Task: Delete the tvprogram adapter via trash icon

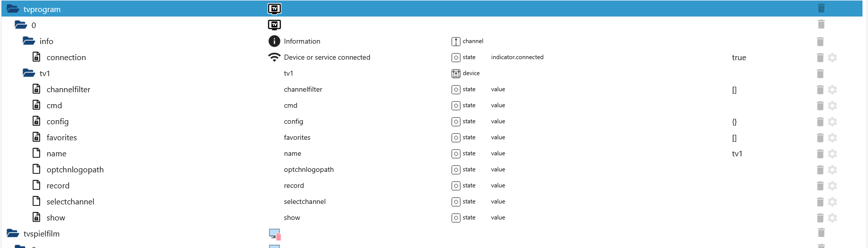Action: click(821, 9)
